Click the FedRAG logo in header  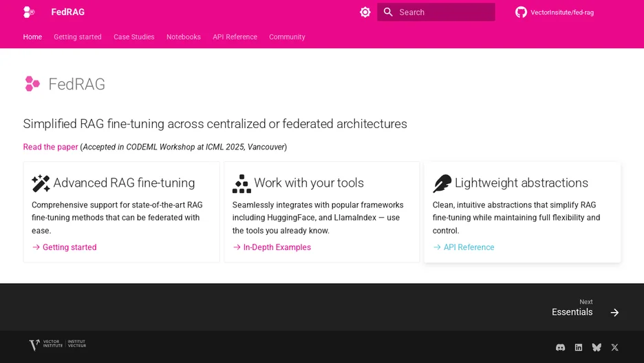coord(29,12)
